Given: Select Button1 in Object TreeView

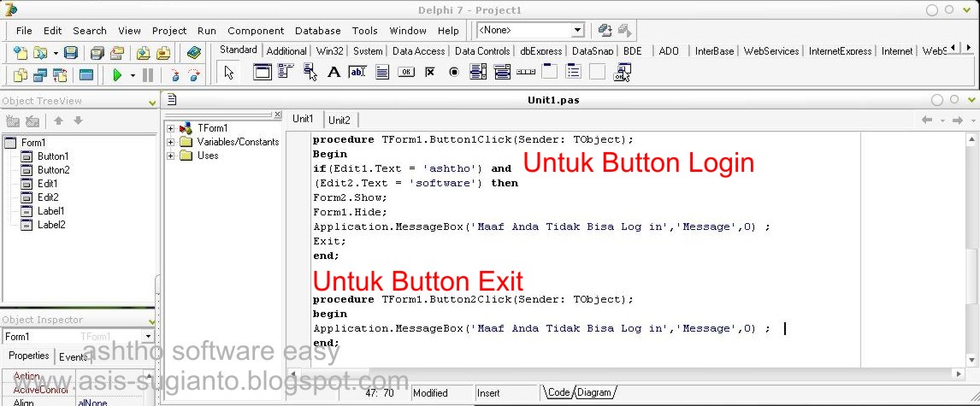Looking at the screenshot, I should click(x=53, y=156).
